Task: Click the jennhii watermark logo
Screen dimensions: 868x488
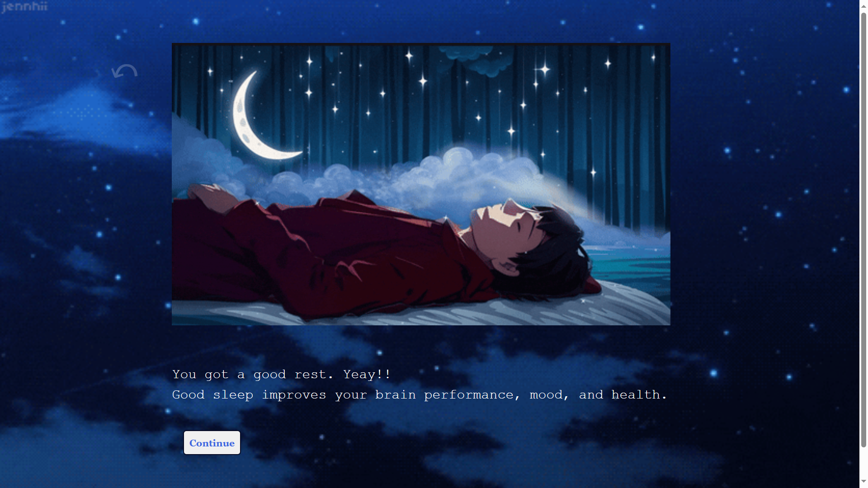Action: click(x=24, y=7)
